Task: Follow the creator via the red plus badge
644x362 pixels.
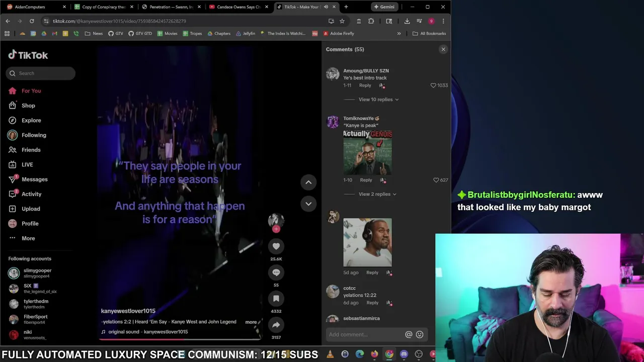Action: tap(276, 229)
